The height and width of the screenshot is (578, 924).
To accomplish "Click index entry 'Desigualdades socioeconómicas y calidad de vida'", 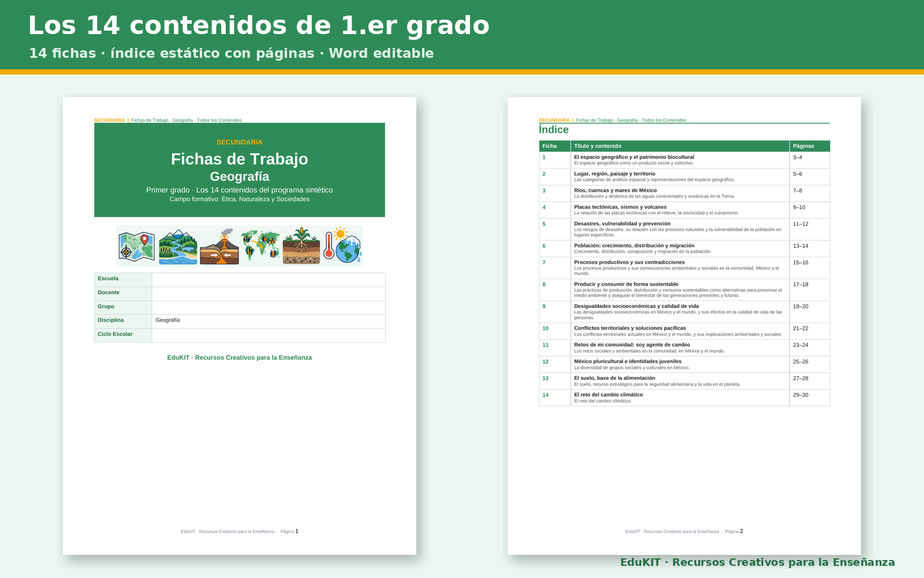I will click(636, 306).
